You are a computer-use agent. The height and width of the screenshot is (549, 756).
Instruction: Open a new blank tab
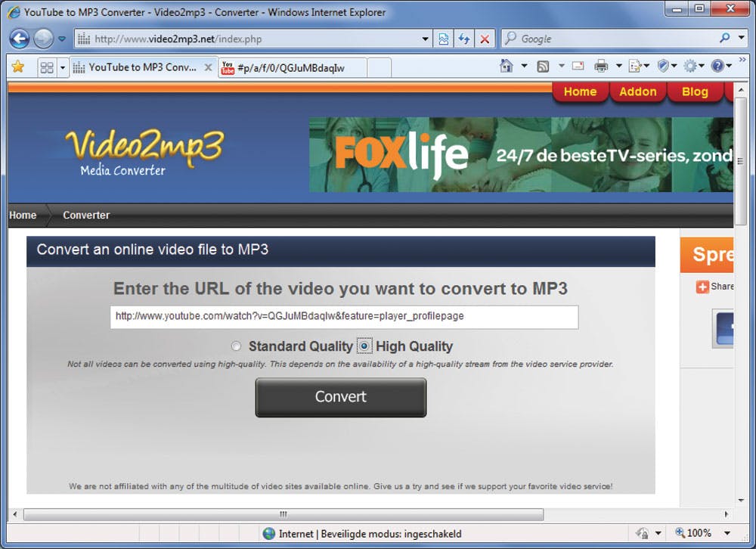click(380, 67)
